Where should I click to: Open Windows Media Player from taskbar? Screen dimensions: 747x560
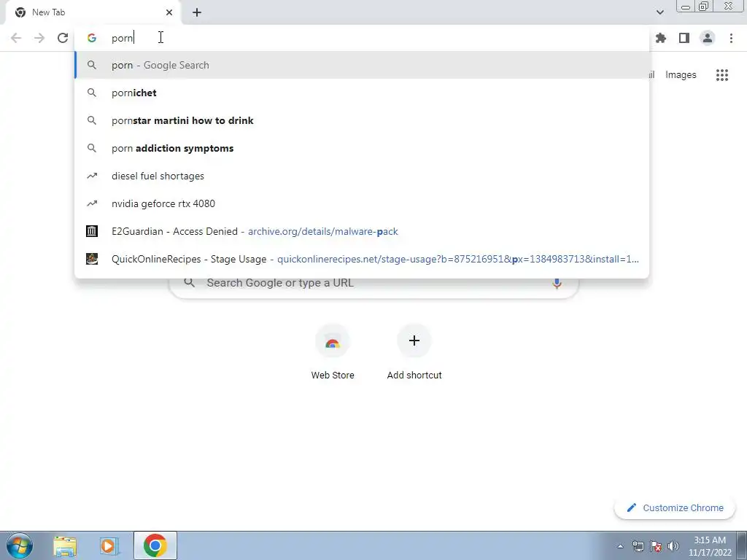click(x=109, y=545)
